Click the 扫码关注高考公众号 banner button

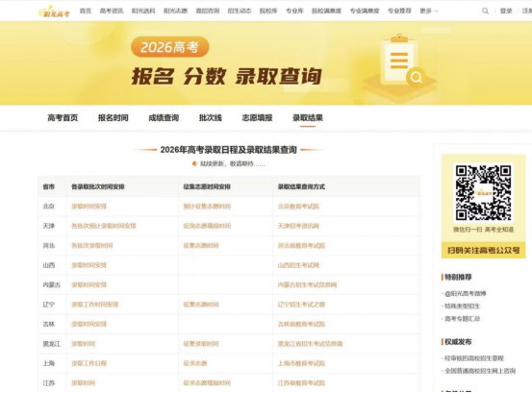click(484, 251)
